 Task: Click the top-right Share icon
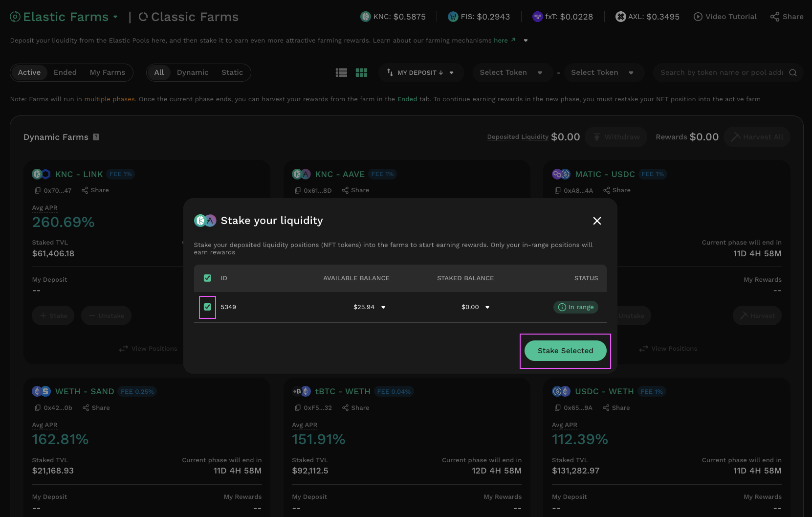tap(775, 17)
